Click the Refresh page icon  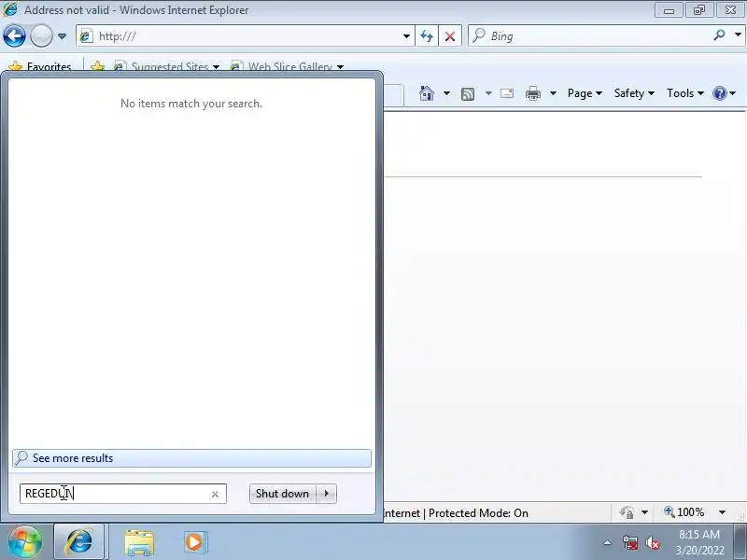click(x=427, y=36)
